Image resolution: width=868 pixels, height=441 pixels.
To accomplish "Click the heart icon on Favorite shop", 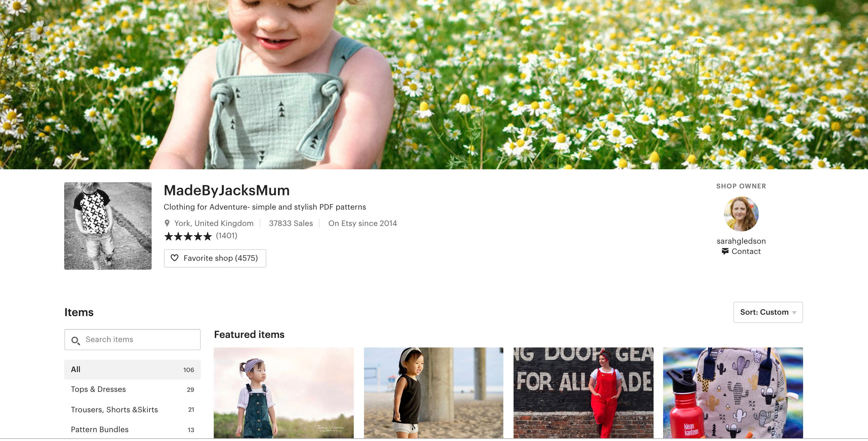I will [174, 258].
